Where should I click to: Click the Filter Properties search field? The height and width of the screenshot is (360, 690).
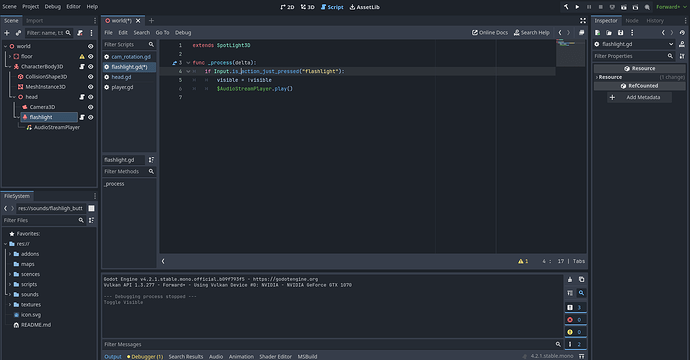630,56
